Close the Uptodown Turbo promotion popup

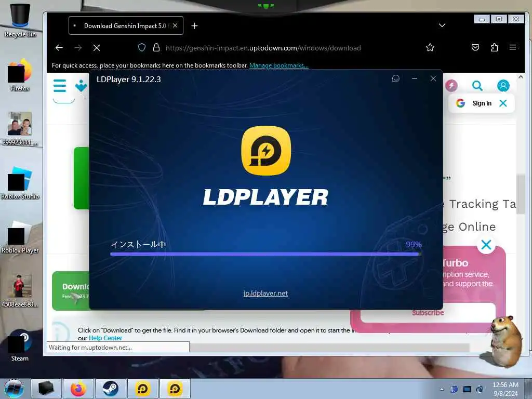(x=486, y=245)
